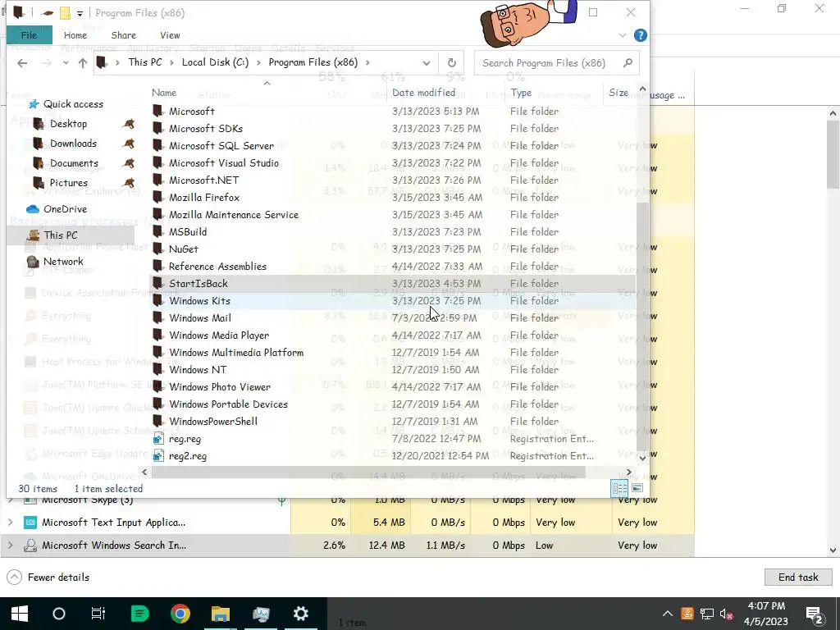840x630 pixels.
Task: Collapse Task Manager with Fewer details
Action: (48, 577)
